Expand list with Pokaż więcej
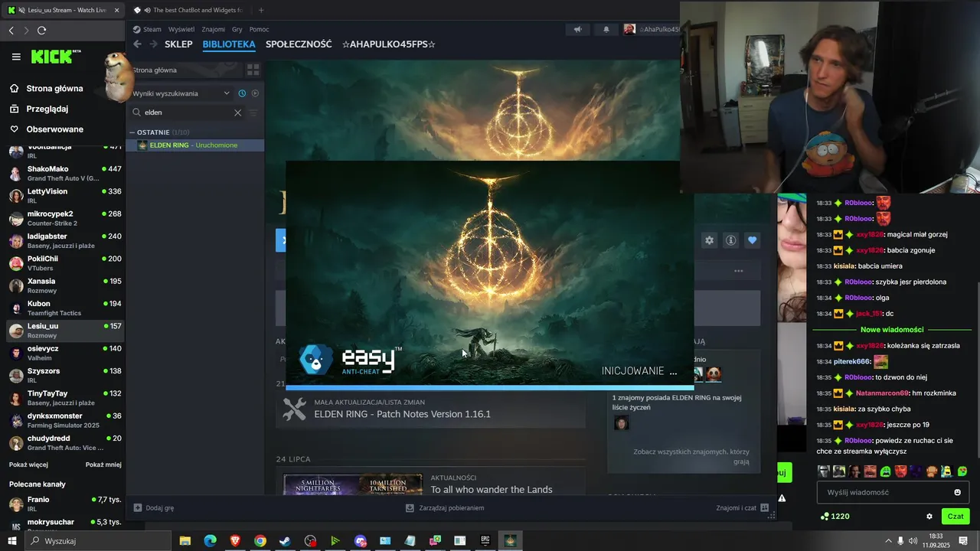 pos(28,465)
